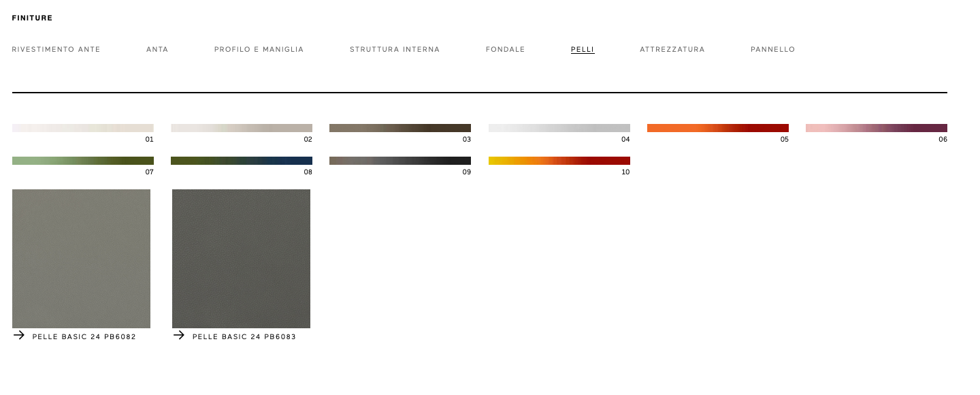Select color range 05 orange-red gradient
980x395 pixels.
pyautogui.click(x=718, y=128)
